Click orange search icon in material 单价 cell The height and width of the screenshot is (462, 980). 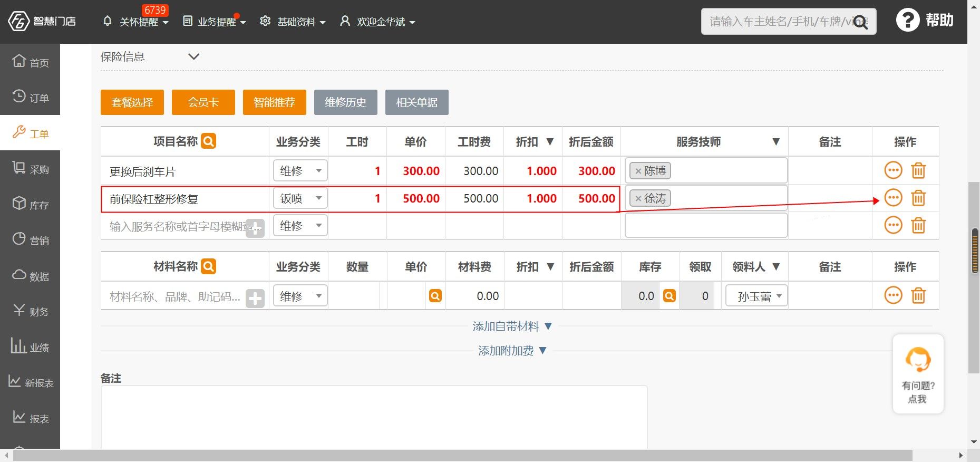tap(435, 296)
